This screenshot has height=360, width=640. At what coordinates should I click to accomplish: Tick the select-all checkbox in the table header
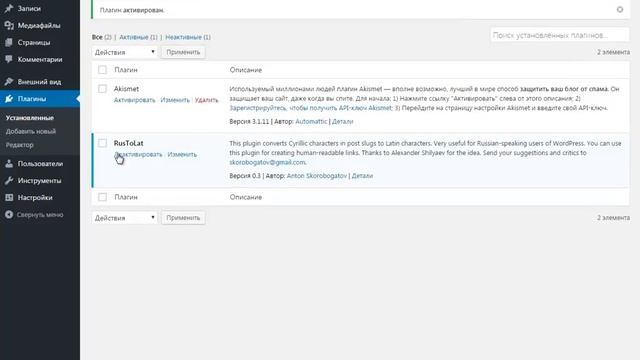pos(102,70)
